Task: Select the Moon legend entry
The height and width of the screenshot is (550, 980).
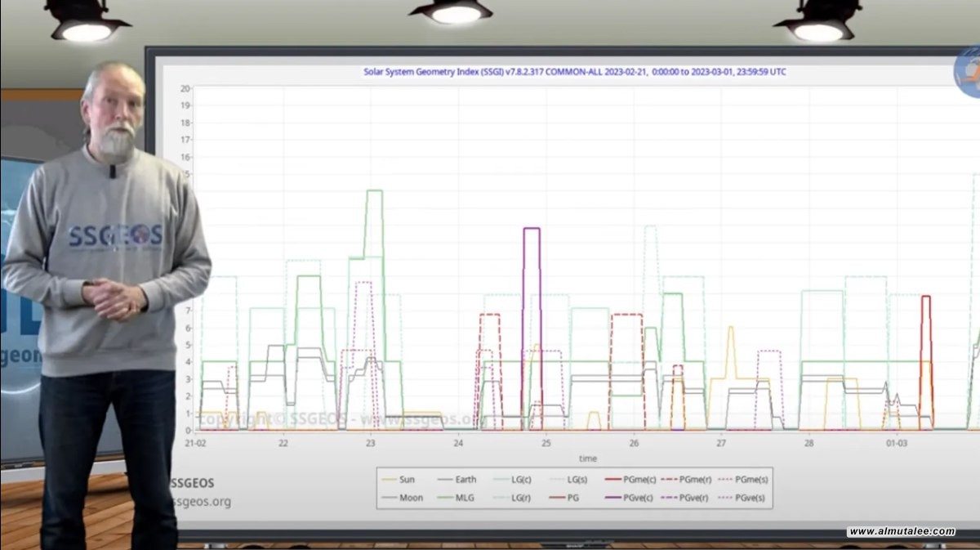Action: point(402,498)
